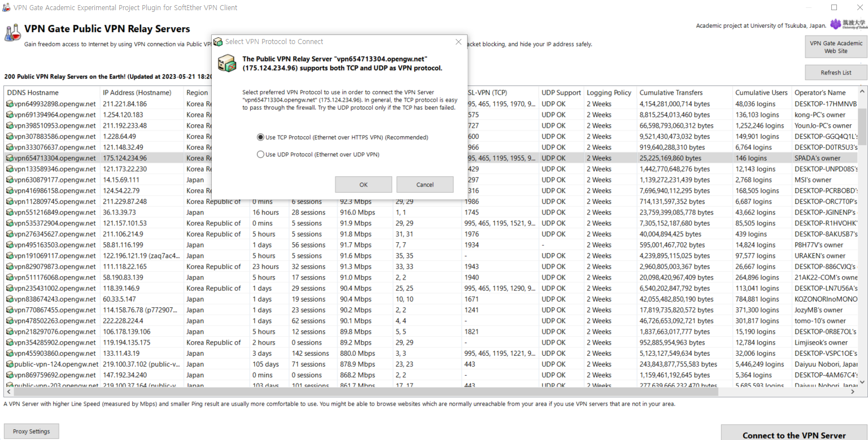This screenshot has width=868, height=440.
Task: Click server icon for vpn235431002.opengw.net
Action: (x=10, y=288)
